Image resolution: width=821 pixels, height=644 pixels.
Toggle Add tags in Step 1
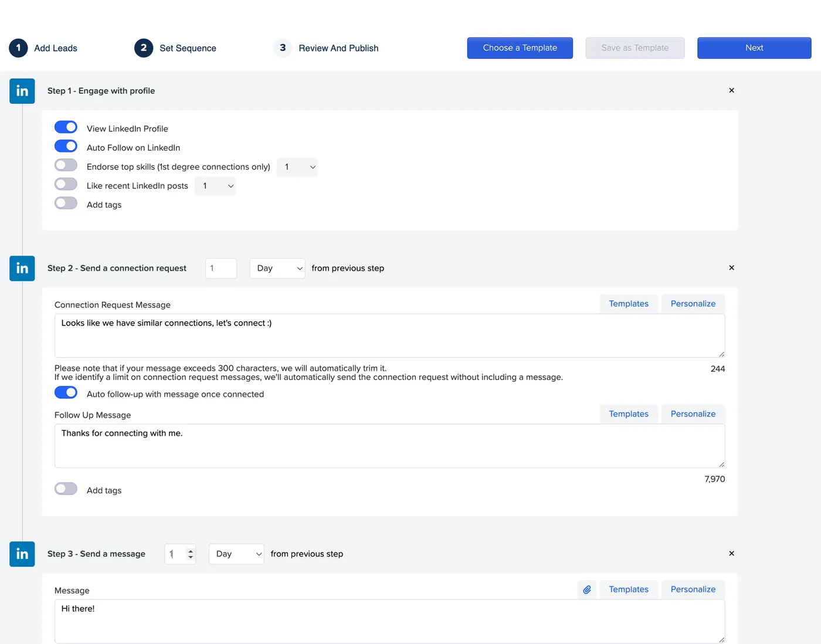click(x=66, y=203)
